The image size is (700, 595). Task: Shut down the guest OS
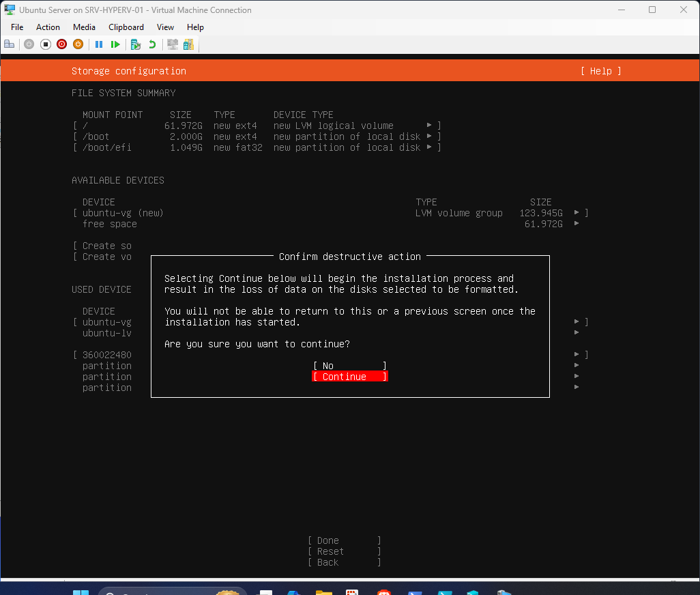78,44
